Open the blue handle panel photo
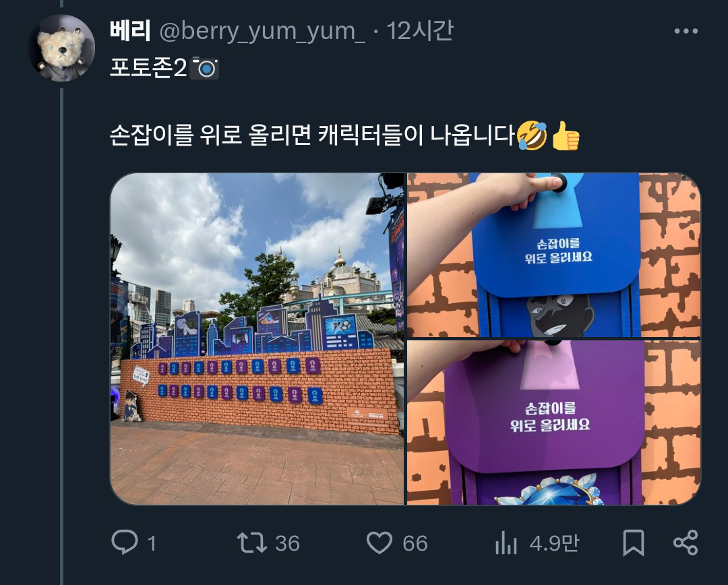 pyautogui.click(x=554, y=255)
